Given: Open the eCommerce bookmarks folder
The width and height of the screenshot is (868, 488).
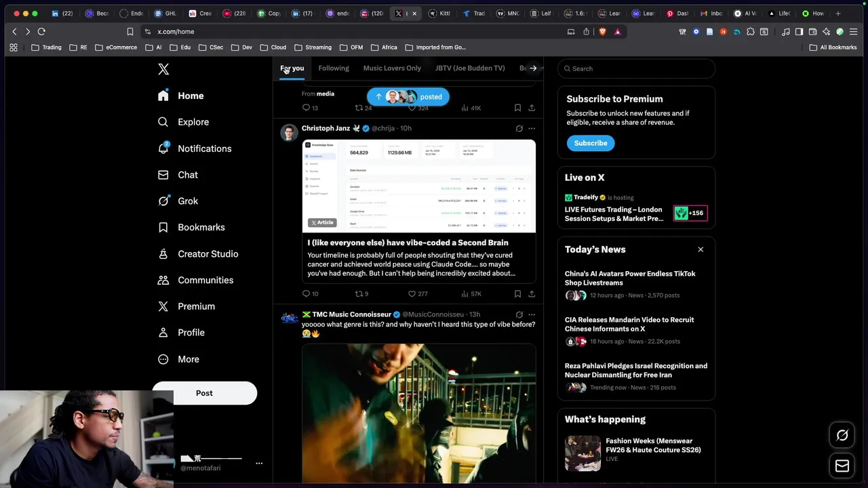Looking at the screenshot, I should (116, 47).
